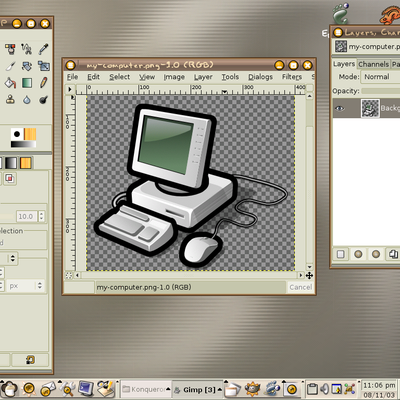
Task: Select the Color Picker eyedropper tool
Action: click(x=43, y=49)
